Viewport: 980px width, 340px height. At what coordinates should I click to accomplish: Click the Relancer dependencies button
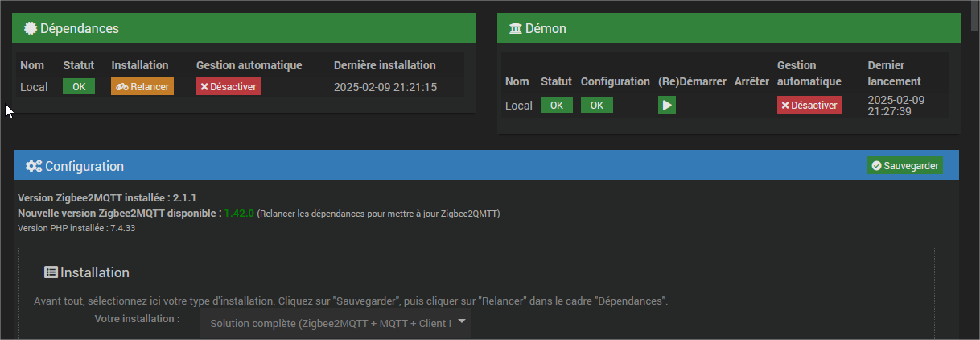click(142, 86)
